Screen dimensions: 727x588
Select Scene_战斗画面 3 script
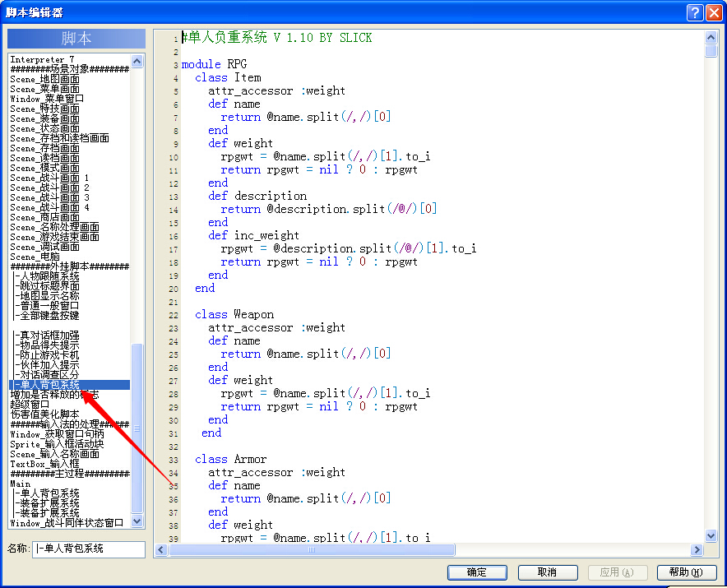coord(49,197)
